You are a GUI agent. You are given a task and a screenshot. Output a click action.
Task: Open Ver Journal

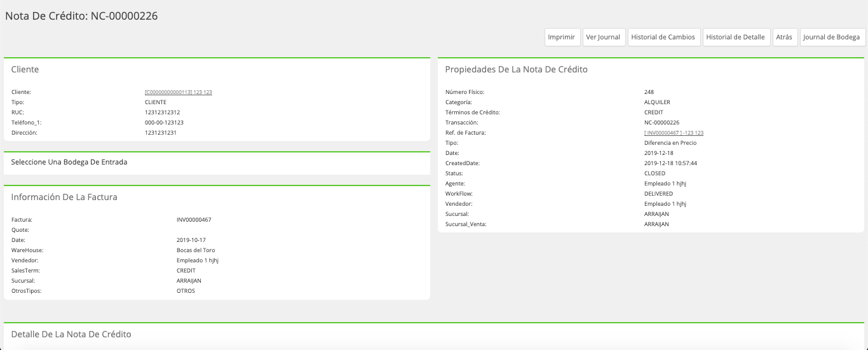coord(603,37)
